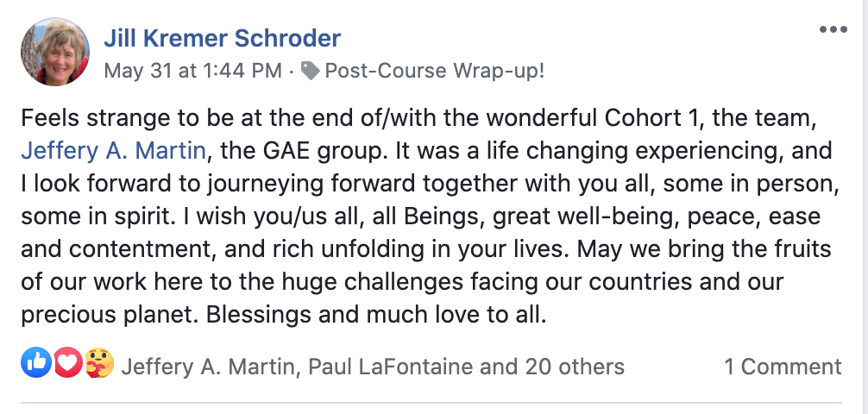The width and height of the screenshot is (868, 414).
Task: Open the Post-Course Wrap-up! topic
Action: coord(435,71)
